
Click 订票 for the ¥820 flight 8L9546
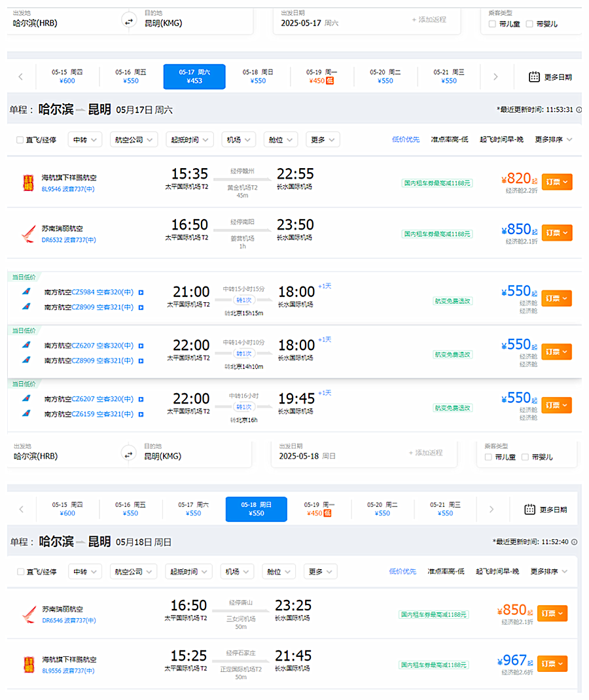pos(556,181)
